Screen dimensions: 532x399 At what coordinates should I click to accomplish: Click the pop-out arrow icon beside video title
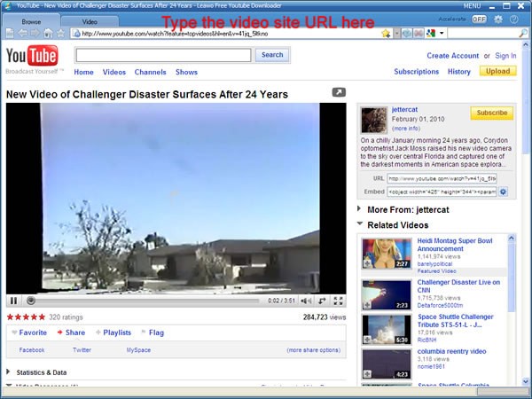(339, 92)
